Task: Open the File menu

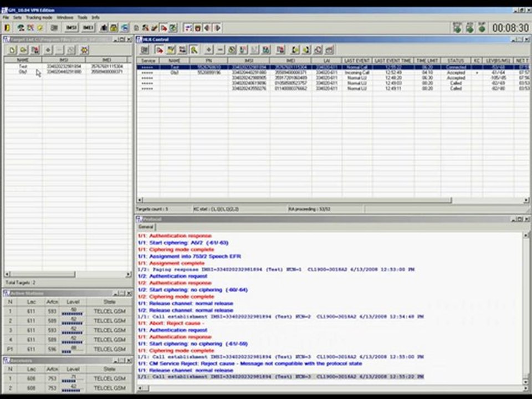Action: (6, 17)
